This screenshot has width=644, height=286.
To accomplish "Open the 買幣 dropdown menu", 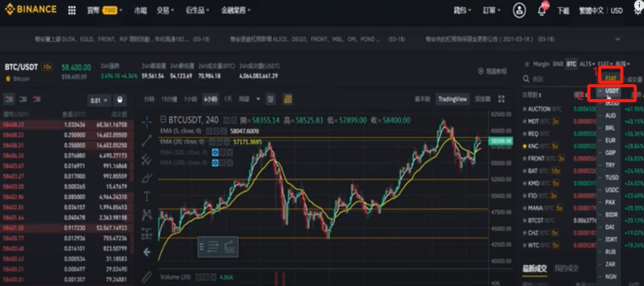I will [x=106, y=10].
